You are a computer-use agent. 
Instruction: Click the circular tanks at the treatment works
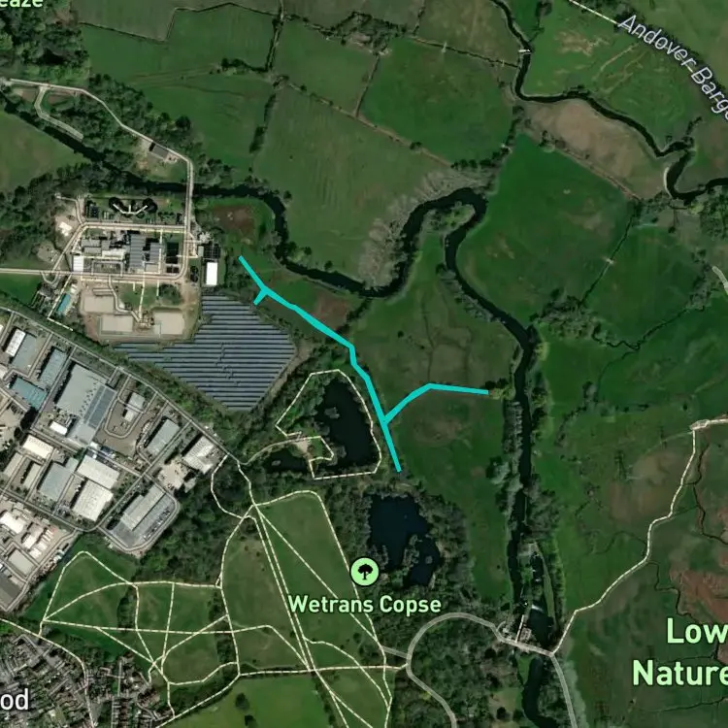tap(133, 205)
